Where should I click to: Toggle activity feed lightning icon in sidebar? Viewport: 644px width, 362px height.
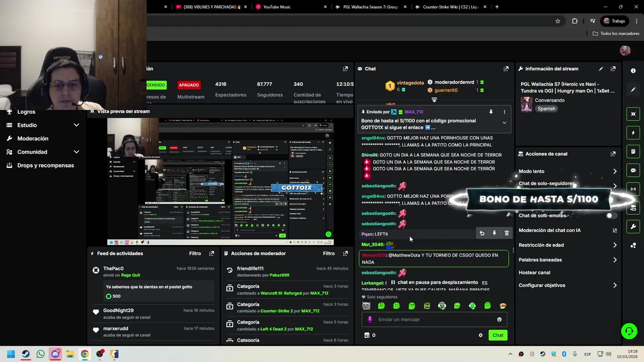(x=633, y=133)
